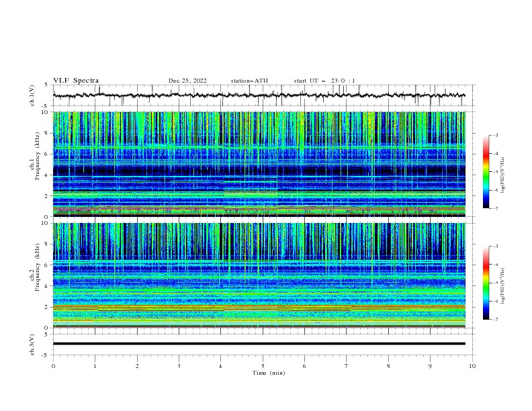Click the "ch.1(V)" voltage axis label

click(32, 95)
